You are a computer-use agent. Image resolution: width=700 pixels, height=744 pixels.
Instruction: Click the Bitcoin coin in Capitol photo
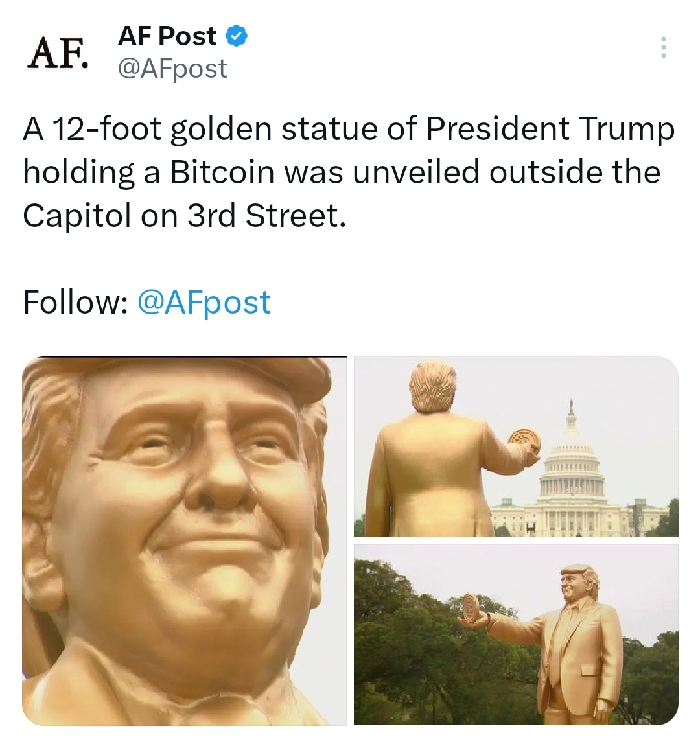click(x=524, y=441)
